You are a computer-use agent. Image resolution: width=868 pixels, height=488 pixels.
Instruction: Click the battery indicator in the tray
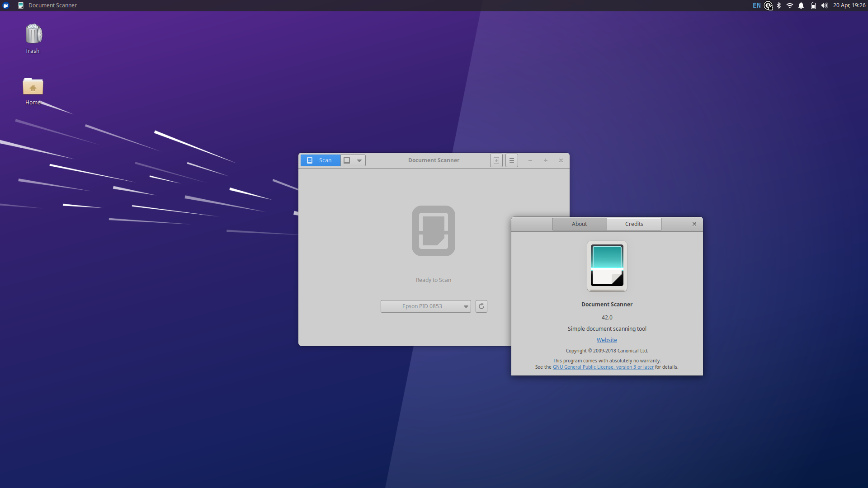pyautogui.click(x=812, y=5)
